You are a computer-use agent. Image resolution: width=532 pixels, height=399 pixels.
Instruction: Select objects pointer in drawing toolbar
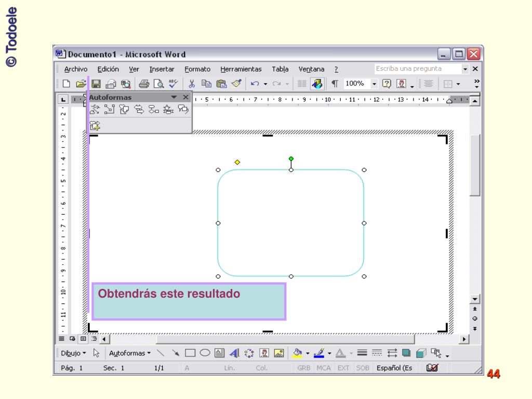click(x=96, y=353)
